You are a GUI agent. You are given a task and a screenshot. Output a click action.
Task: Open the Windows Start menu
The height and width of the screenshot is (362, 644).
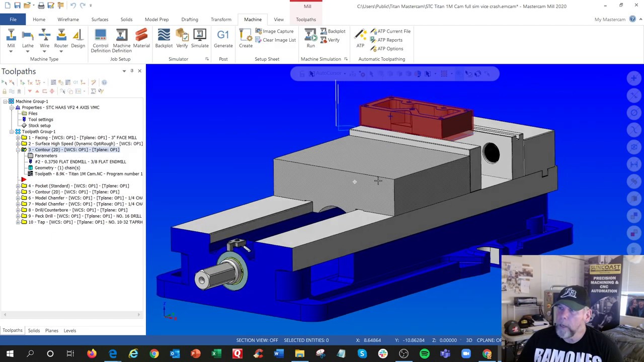click(10, 354)
